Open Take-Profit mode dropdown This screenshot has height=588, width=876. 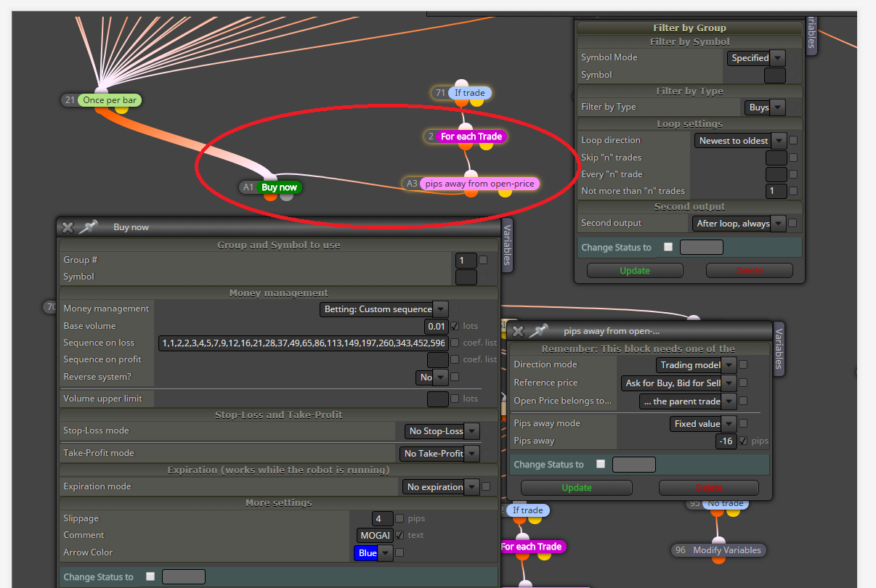tap(439, 454)
